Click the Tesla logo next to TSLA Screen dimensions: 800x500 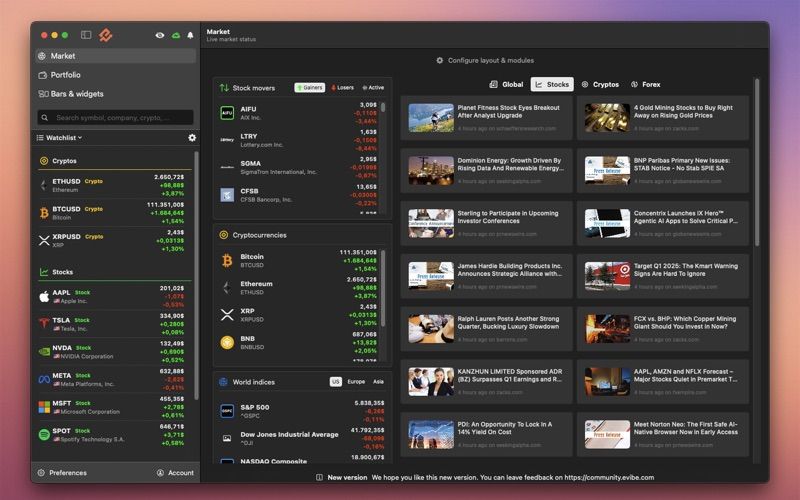[x=44, y=324]
